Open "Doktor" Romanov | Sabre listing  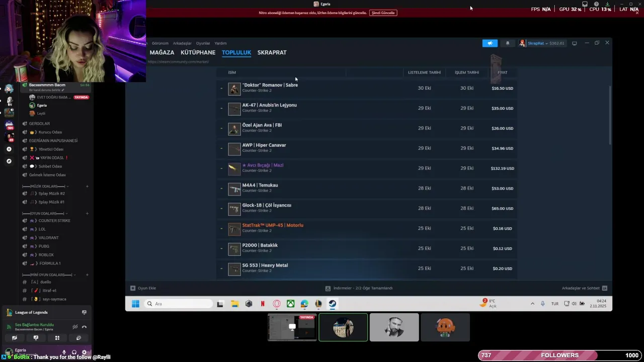pyautogui.click(x=270, y=85)
